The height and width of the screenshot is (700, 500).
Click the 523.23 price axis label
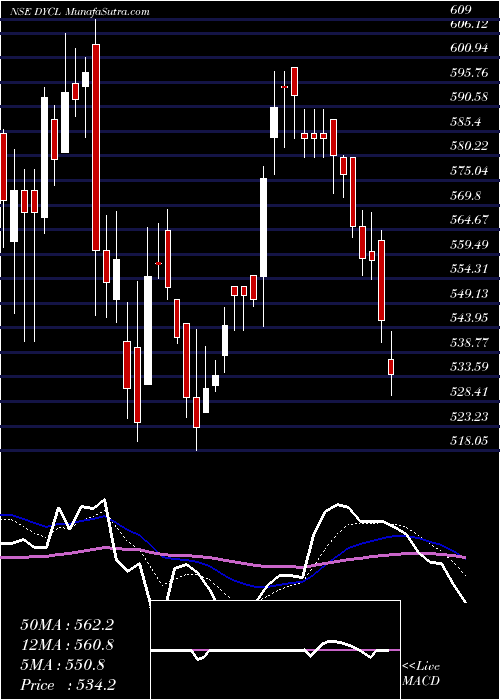coord(469,417)
